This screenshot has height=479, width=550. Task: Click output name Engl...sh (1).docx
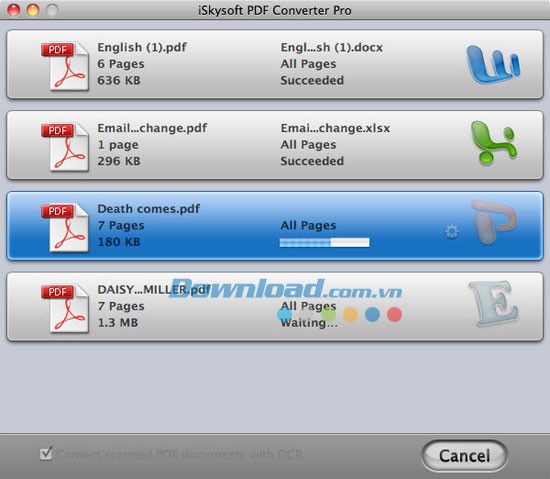tap(331, 47)
